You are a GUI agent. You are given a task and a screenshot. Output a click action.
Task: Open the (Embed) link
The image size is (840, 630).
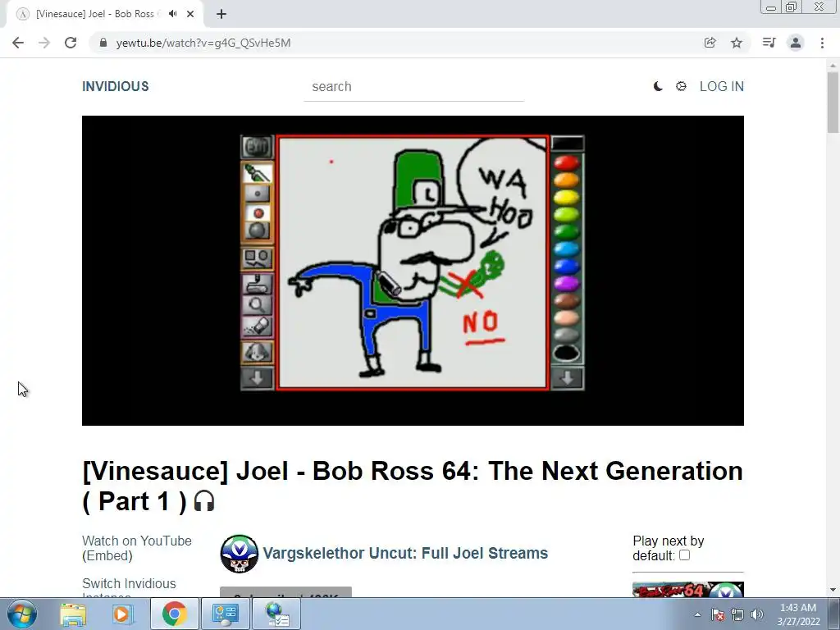coord(107,556)
